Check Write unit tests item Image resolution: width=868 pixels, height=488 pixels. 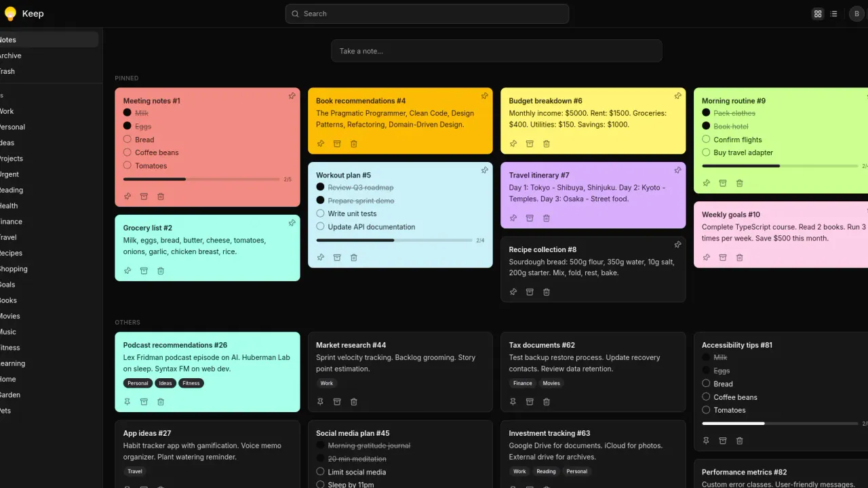pos(320,213)
